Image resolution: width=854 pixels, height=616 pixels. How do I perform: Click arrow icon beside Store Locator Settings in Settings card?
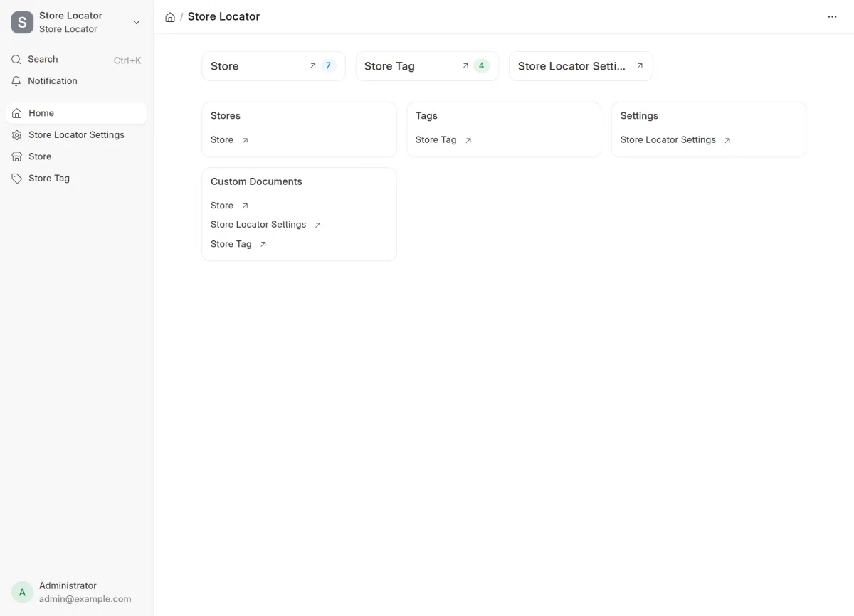tap(727, 141)
